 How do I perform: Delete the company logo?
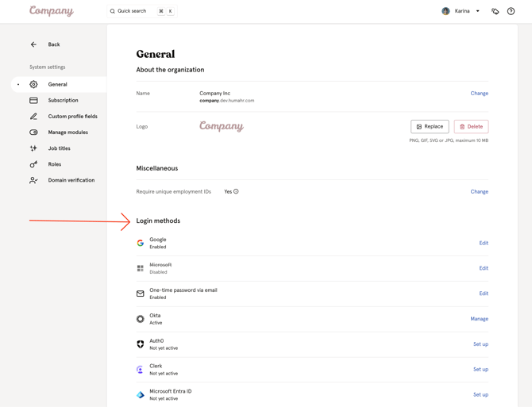(x=471, y=126)
